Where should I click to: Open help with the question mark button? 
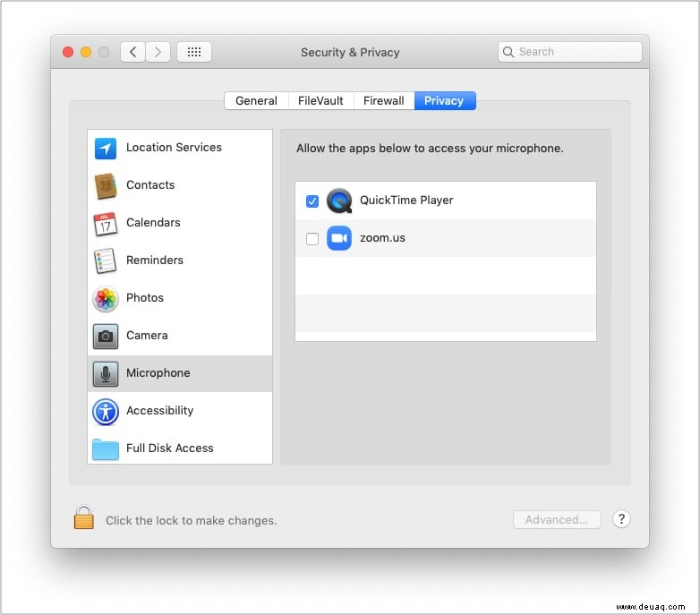point(621,519)
